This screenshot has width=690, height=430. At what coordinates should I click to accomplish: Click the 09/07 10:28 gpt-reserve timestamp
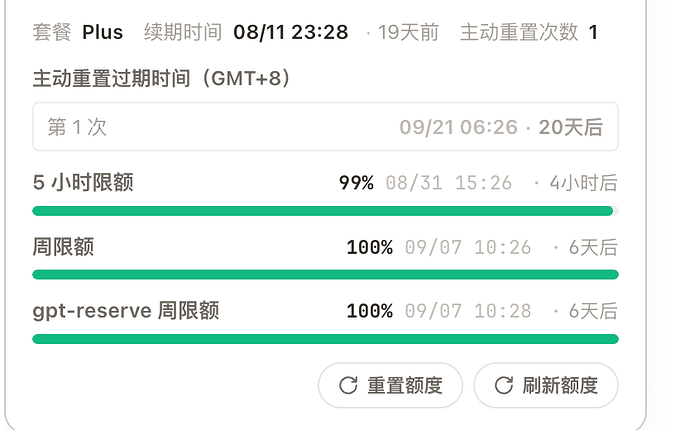point(468,311)
